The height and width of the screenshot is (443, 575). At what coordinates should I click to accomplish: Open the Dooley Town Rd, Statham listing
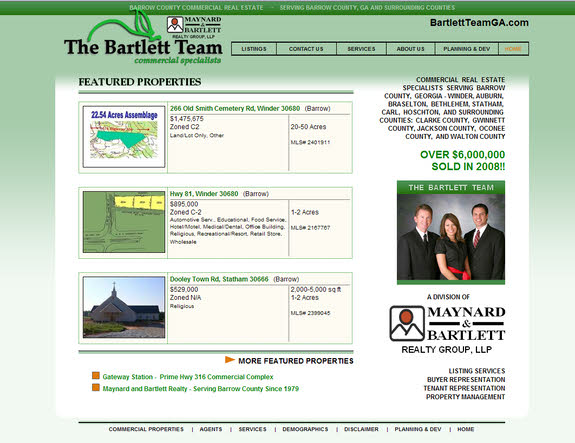[x=219, y=279]
